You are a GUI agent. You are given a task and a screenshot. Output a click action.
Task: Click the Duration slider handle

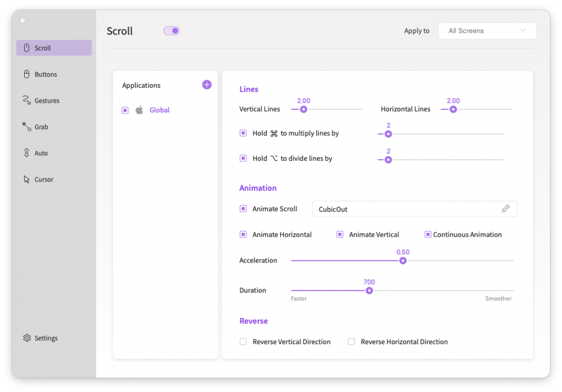coord(369,291)
